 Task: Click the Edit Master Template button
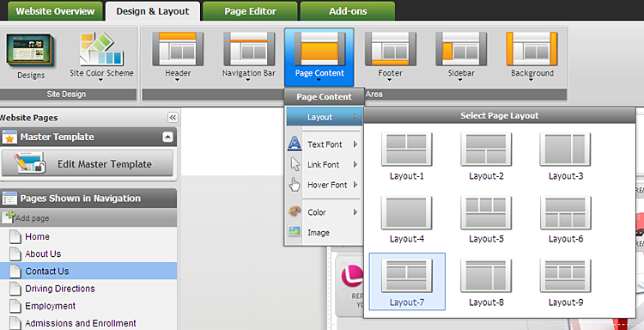[x=88, y=163]
